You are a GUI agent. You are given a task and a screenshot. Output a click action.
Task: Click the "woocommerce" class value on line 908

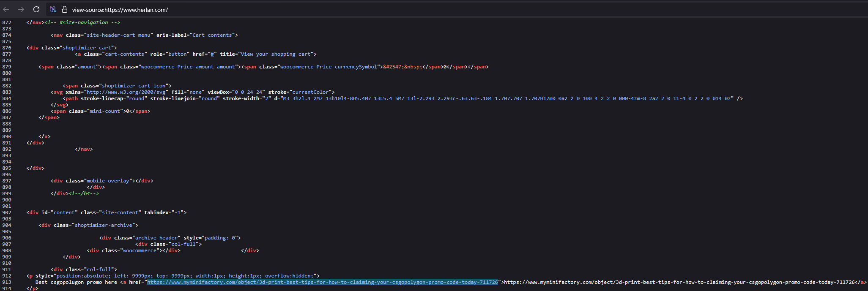click(140, 250)
